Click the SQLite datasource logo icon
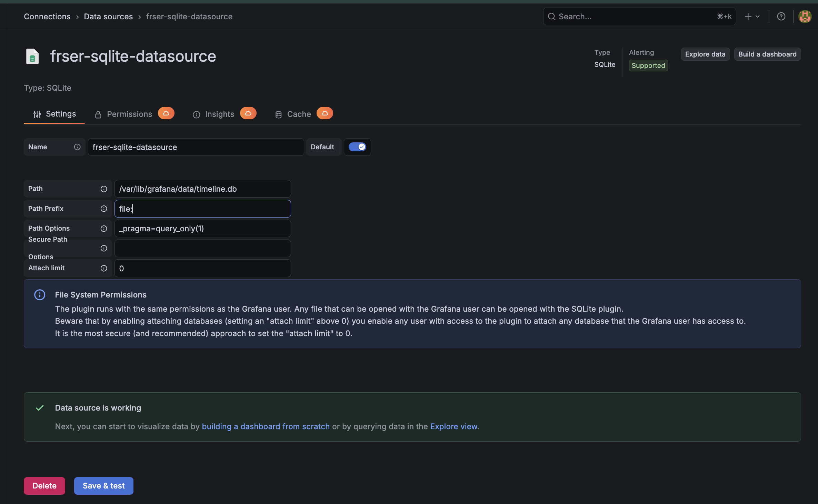 tap(32, 57)
